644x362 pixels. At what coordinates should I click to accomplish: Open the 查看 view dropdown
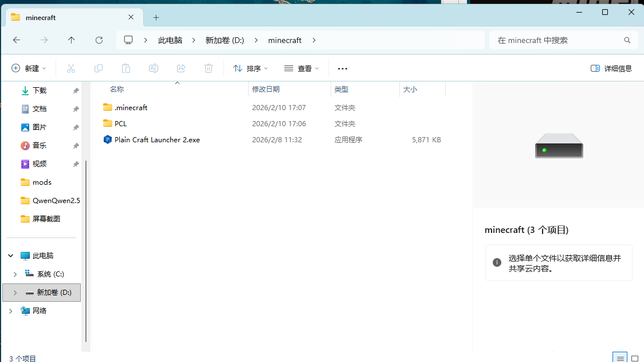[301, 68]
